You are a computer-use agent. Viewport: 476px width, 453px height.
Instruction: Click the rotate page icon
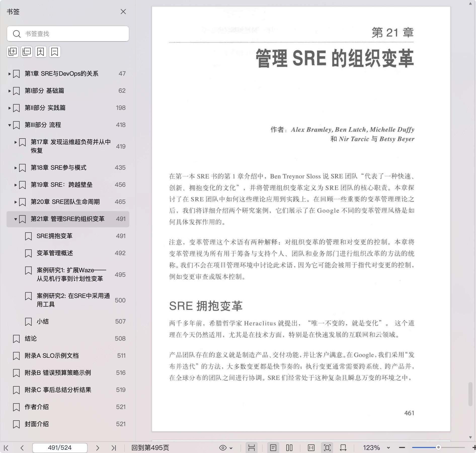[343, 448]
